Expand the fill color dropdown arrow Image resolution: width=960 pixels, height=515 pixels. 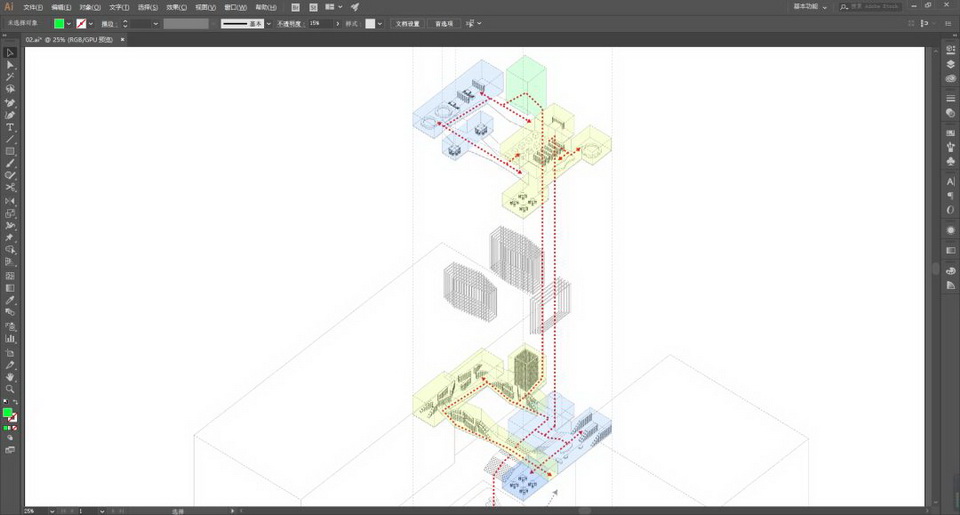(69, 23)
